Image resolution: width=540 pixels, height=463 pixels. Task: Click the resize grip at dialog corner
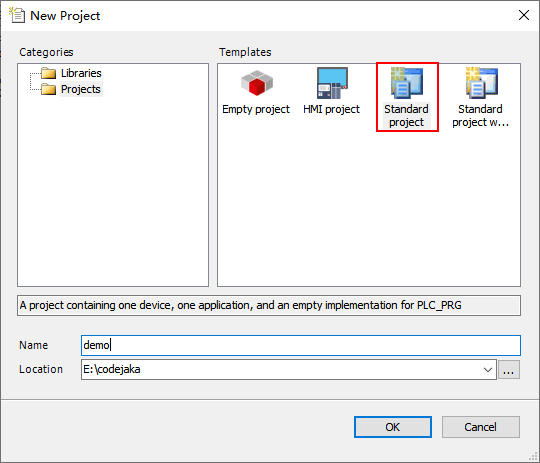click(x=533, y=456)
